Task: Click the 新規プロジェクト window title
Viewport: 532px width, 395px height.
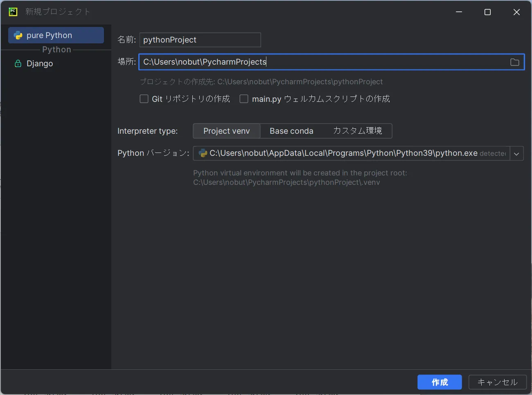Action: [x=58, y=12]
